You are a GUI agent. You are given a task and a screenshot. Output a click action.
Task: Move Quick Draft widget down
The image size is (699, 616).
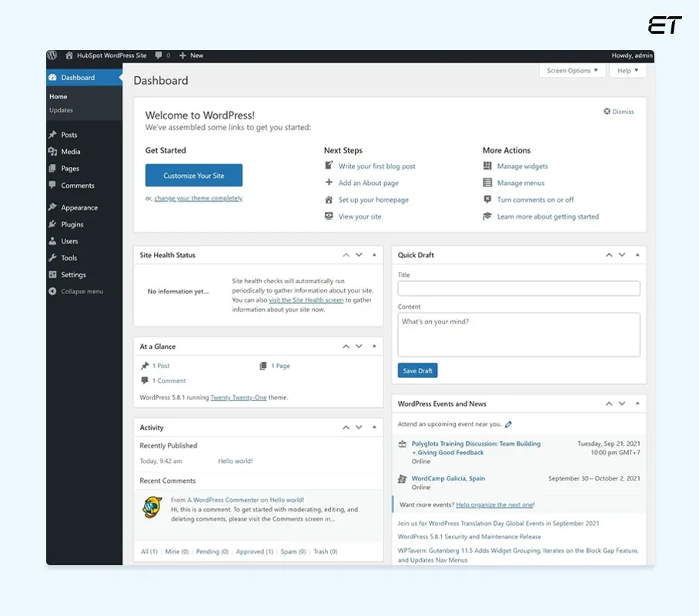pos(622,255)
